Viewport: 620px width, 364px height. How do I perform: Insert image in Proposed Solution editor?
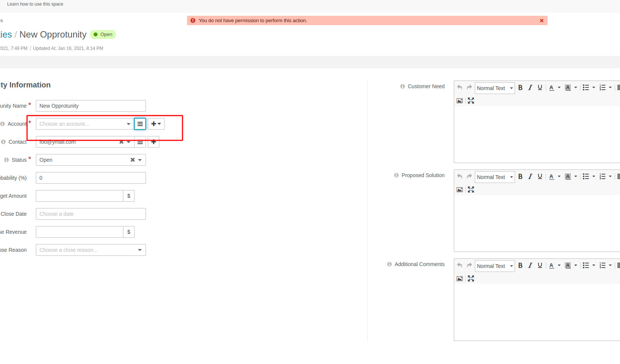460,190
